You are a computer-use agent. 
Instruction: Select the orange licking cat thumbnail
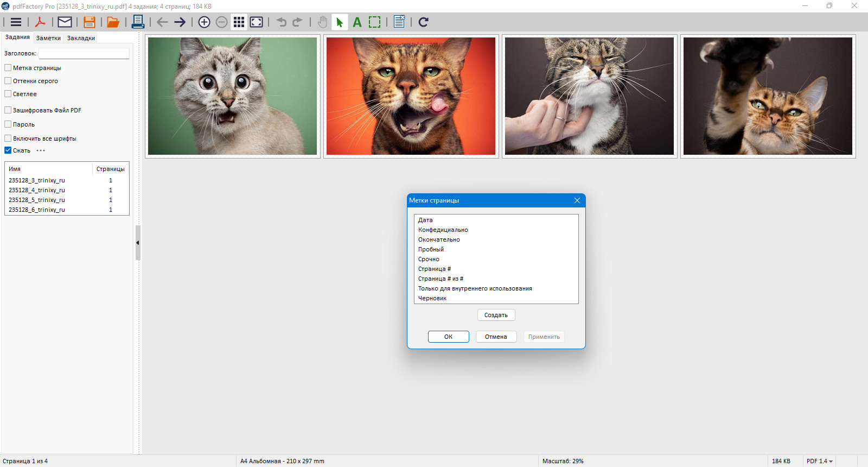(411, 96)
